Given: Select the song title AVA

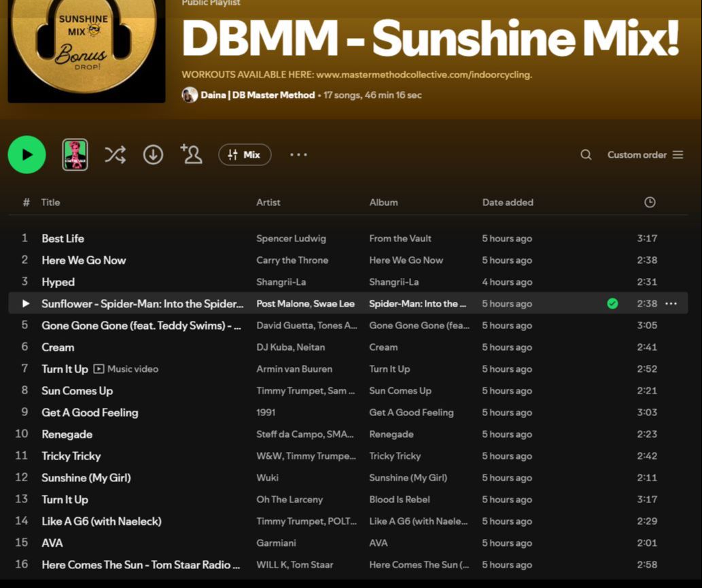Looking at the screenshot, I should coord(52,542).
